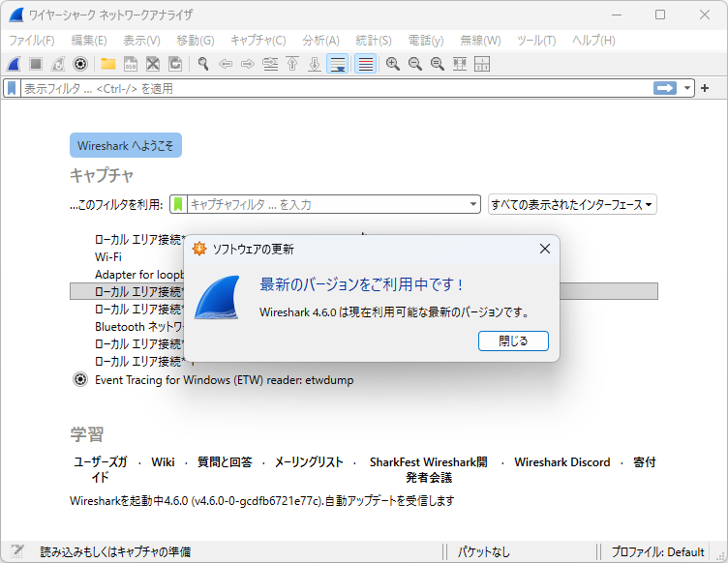
Task: Open the キャプチャ(C) menu
Action: pyautogui.click(x=258, y=41)
